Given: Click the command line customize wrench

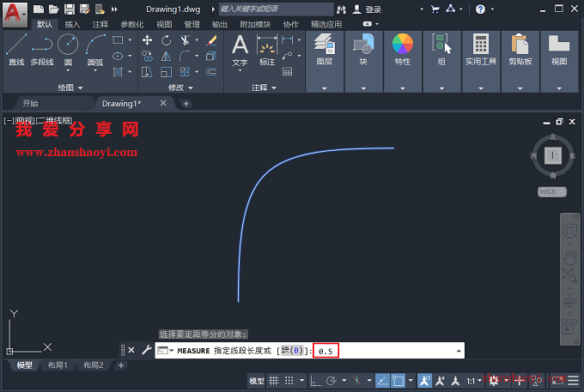Looking at the screenshot, I should (x=147, y=350).
